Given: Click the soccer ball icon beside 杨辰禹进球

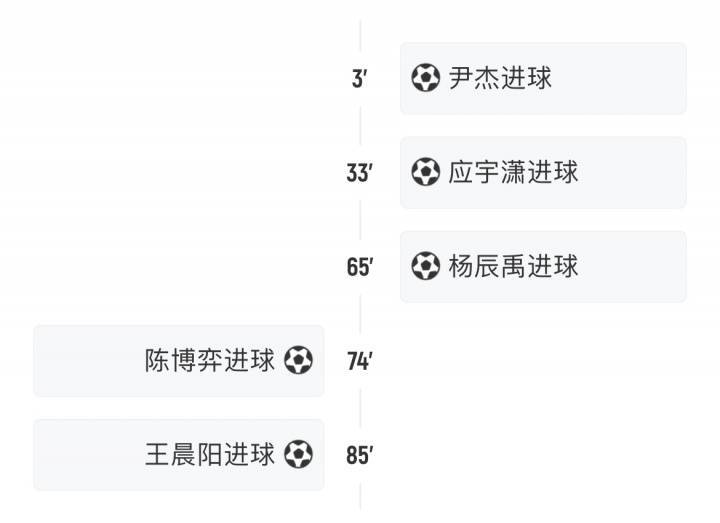Looking at the screenshot, I should (426, 266).
